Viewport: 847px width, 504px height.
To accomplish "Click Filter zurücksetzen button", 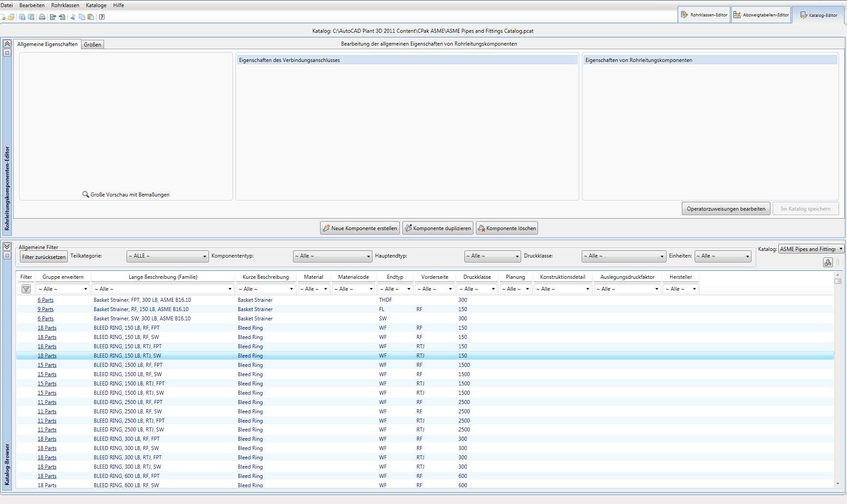I will (x=44, y=257).
